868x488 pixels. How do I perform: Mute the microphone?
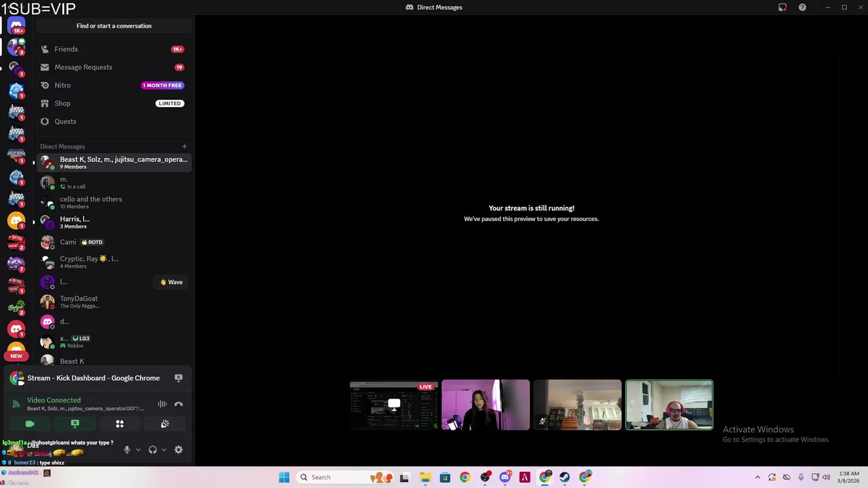[x=127, y=449]
